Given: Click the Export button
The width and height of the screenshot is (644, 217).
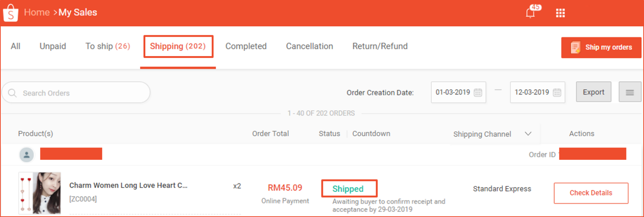Looking at the screenshot, I should tap(593, 92).
